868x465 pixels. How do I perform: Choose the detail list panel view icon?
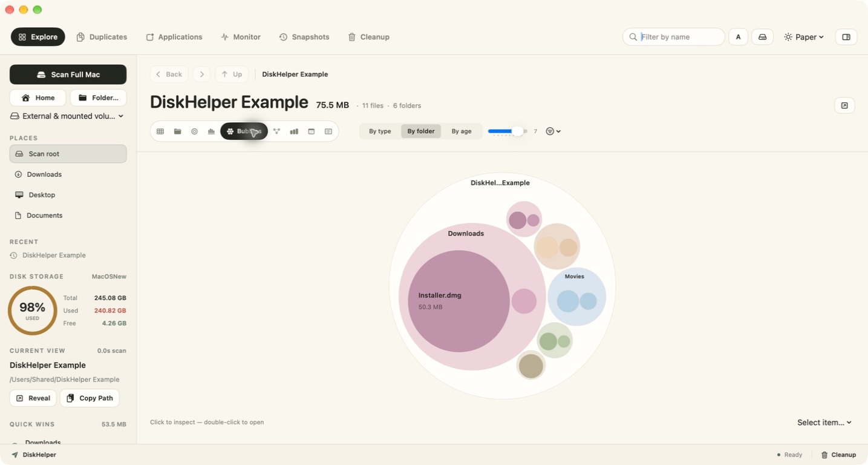[328, 131]
